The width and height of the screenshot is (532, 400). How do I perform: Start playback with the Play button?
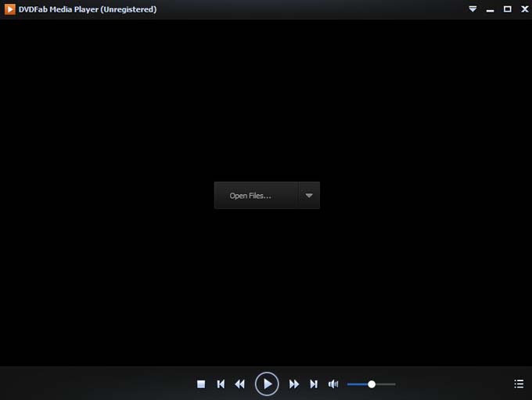coord(267,384)
